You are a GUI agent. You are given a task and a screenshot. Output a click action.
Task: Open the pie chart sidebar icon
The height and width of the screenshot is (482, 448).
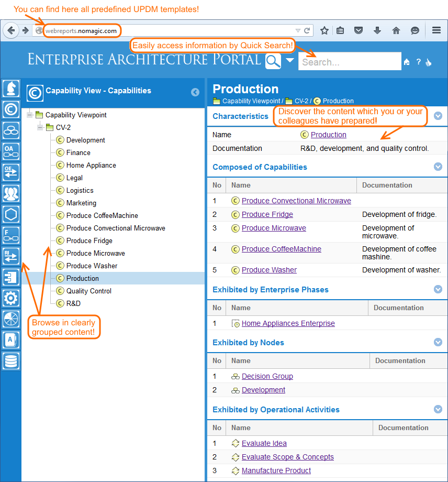pyautogui.click(x=11, y=319)
